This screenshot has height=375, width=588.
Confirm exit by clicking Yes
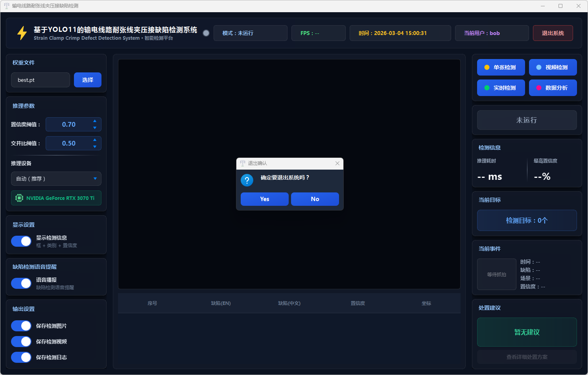click(x=265, y=199)
